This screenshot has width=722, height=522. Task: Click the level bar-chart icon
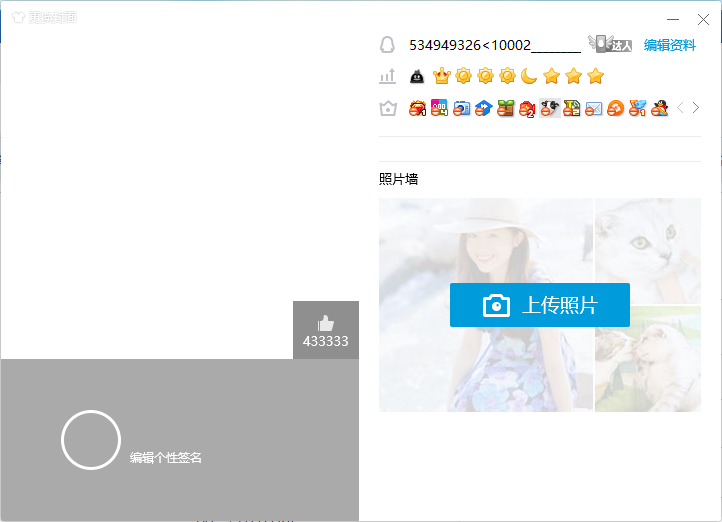[388, 76]
